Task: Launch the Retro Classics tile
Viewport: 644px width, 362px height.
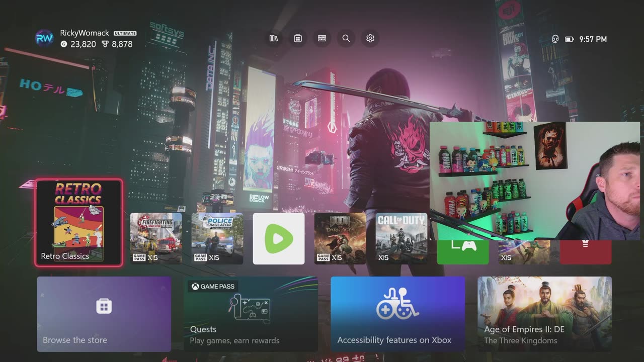Action: point(79,222)
